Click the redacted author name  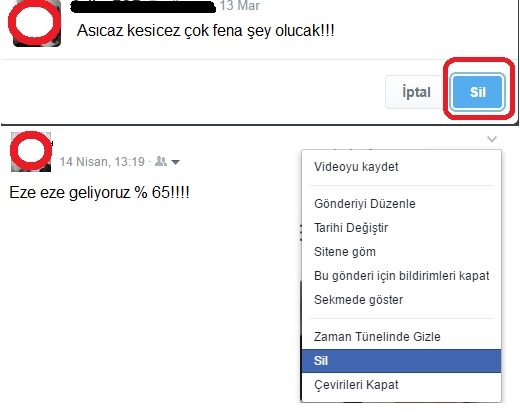tap(143, 6)
